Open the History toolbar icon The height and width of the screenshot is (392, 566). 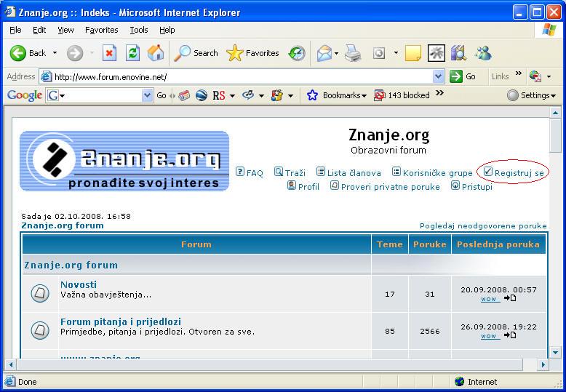[x=297, y=53]
